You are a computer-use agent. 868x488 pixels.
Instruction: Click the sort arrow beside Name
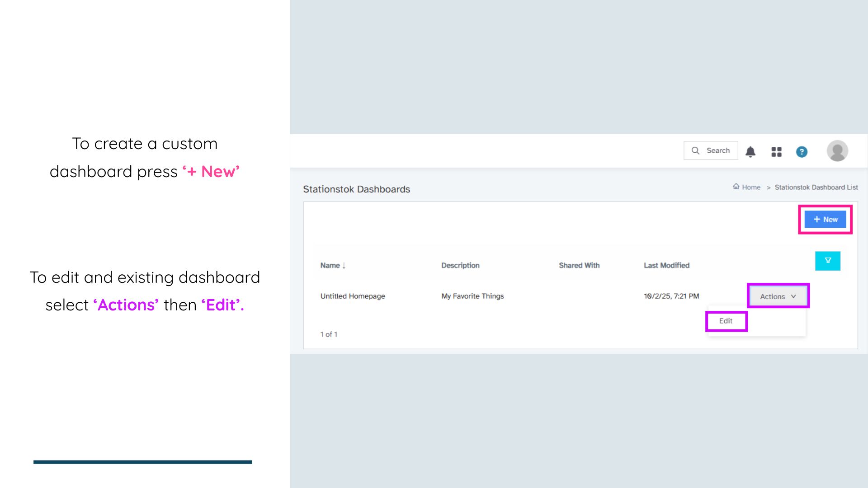(344, 266)
